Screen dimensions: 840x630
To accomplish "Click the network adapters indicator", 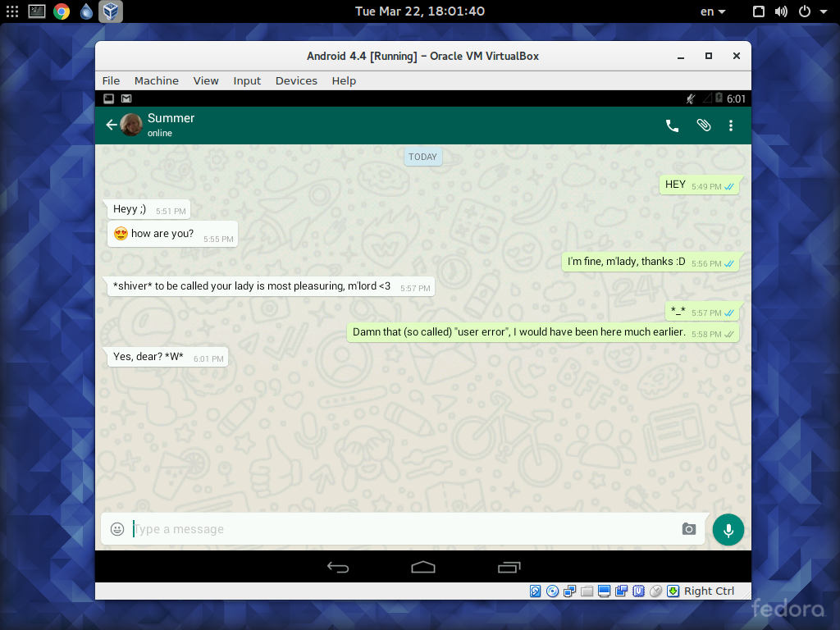I will 569,591.
